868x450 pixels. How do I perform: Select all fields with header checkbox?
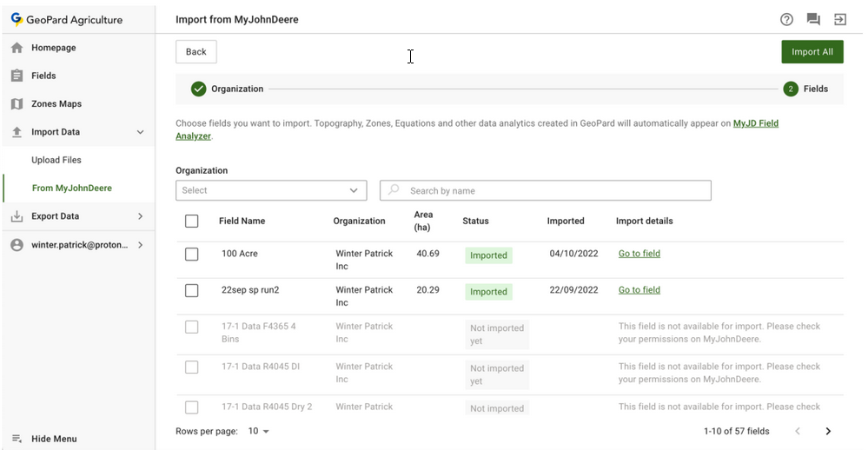192,222
